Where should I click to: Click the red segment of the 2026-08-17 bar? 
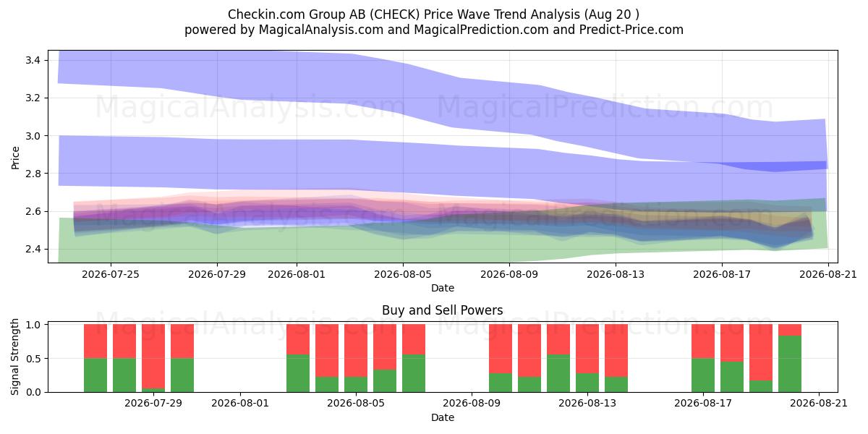703,341
